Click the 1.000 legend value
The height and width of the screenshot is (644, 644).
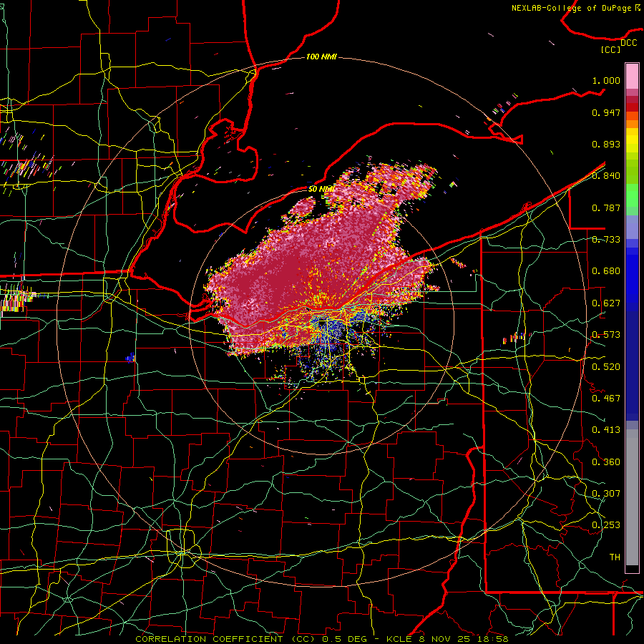click(x=606, y=80)
